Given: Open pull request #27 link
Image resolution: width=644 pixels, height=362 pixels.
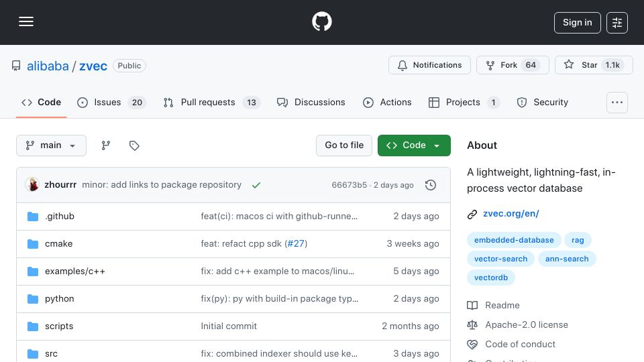Looking at the screenshot, I should point(296,244).
